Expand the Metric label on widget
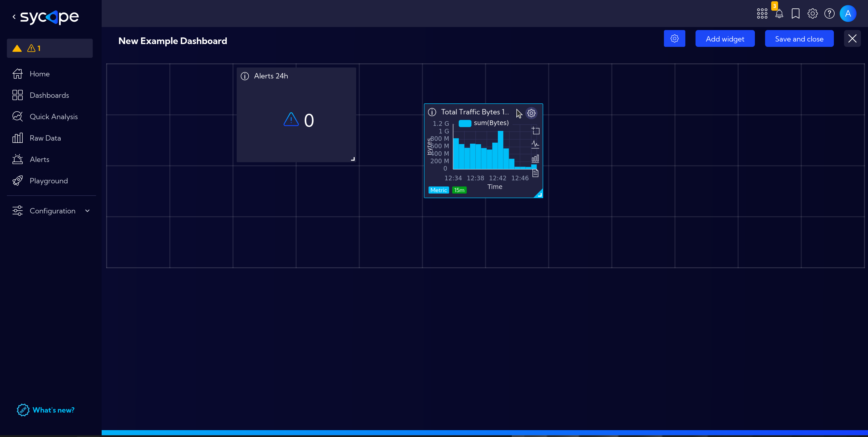 pyautogui.click(x=439, y=190)
